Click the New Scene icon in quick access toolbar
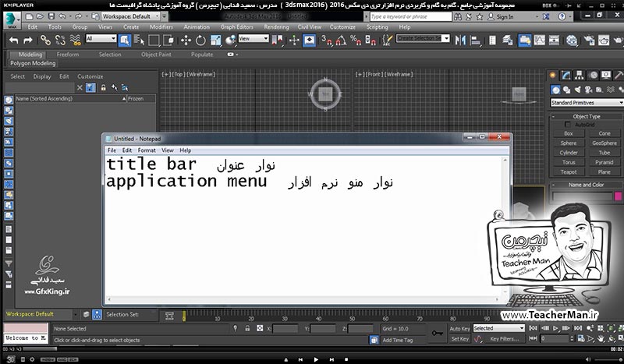Image resolution: width=624 pixels, height=364 pixels. pos(29,16)
